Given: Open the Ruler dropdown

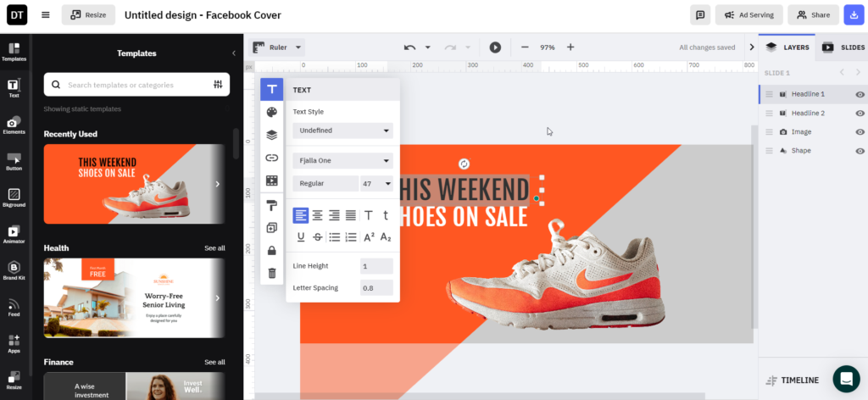Looking at the screenshot, I should click(278, 47).
